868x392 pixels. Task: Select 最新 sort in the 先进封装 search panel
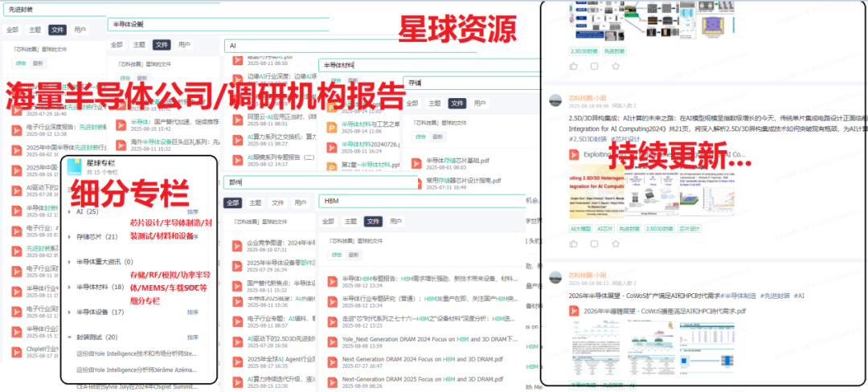point(37,63)
